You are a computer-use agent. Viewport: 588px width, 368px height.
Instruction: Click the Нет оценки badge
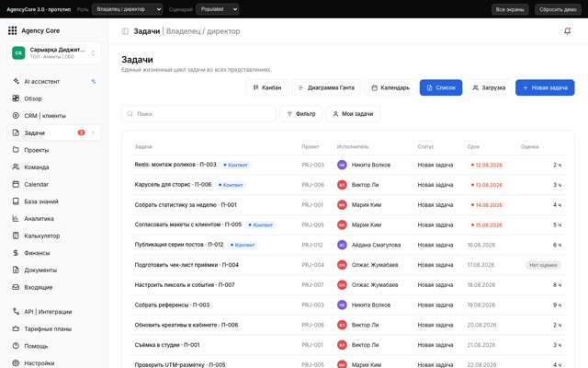[543, 265]
